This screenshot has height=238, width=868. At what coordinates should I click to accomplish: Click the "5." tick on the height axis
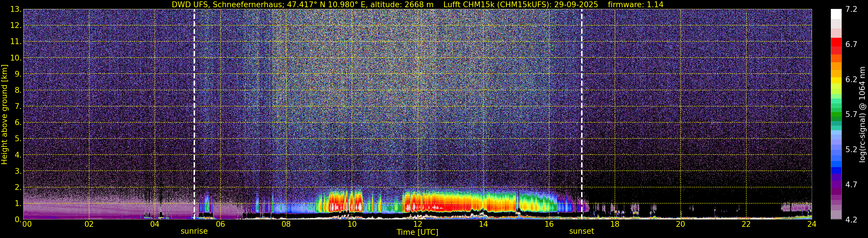point(18,139)
